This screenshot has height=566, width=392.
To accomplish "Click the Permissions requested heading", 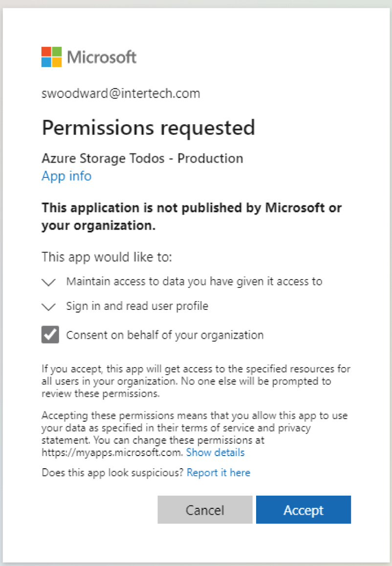I will (148, 128).
